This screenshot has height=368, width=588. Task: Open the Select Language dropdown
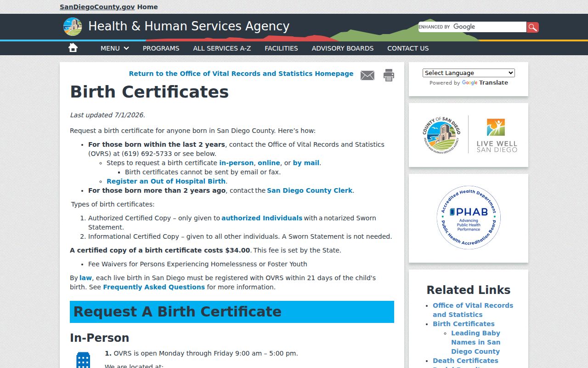coord(469,73)
